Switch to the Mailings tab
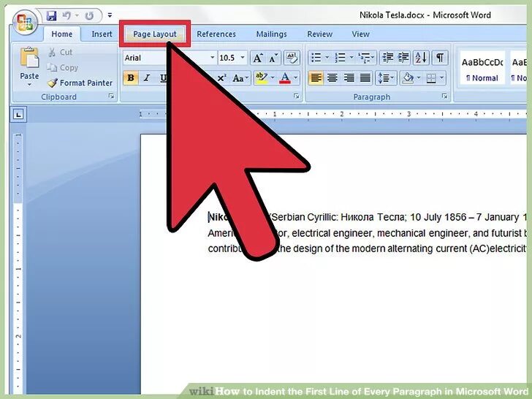The width and height of the screenshot is (532, 399). [271, 34]
